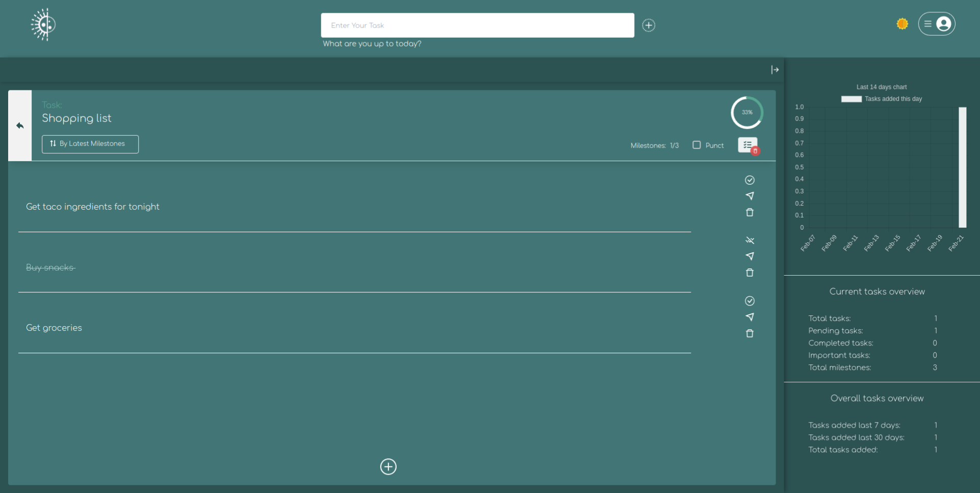The width and height of the screenshot is (980, 493).
Task: Delete the 'Buy snacks' milestone
Action: [750, 273]
